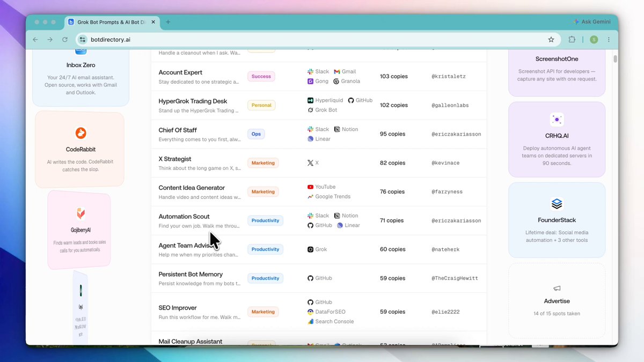Click the GojiberryAI logo icon

pos(80,214)
